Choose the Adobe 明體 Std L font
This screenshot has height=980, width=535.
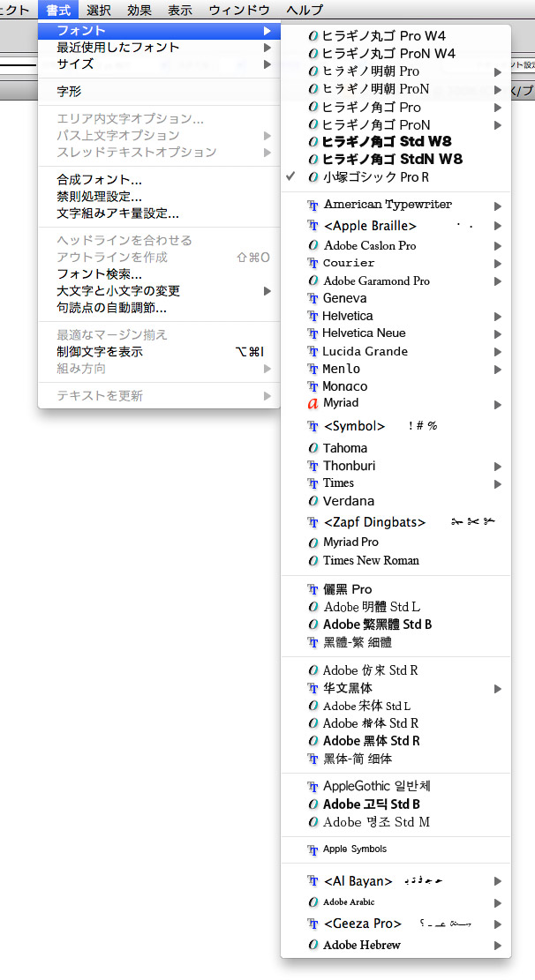click(396, 607)
